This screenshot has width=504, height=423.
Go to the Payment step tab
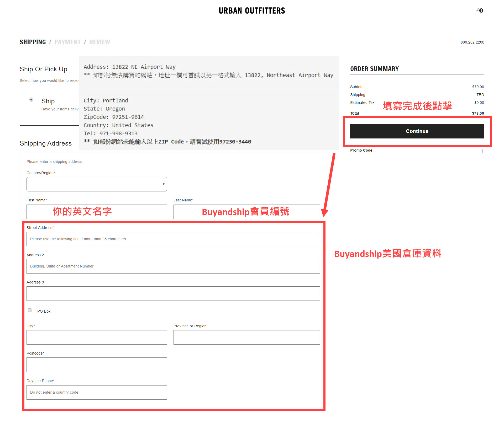click(67, 42)
